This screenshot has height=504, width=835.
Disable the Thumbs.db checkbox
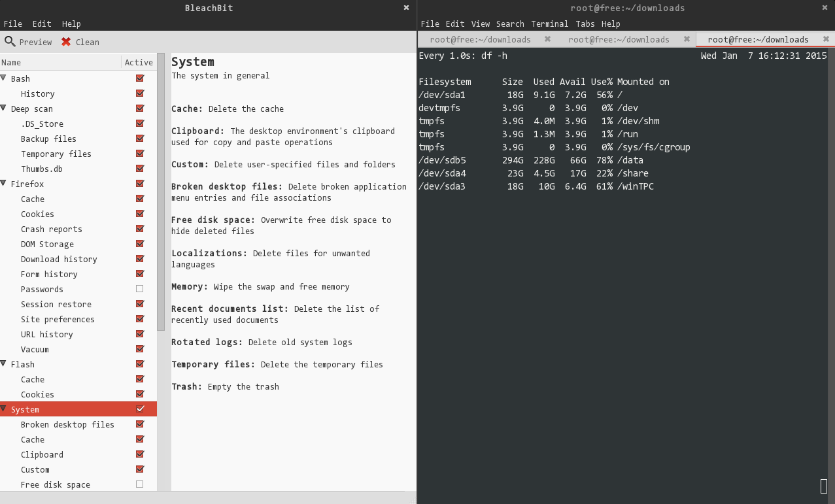coord(139,169)
